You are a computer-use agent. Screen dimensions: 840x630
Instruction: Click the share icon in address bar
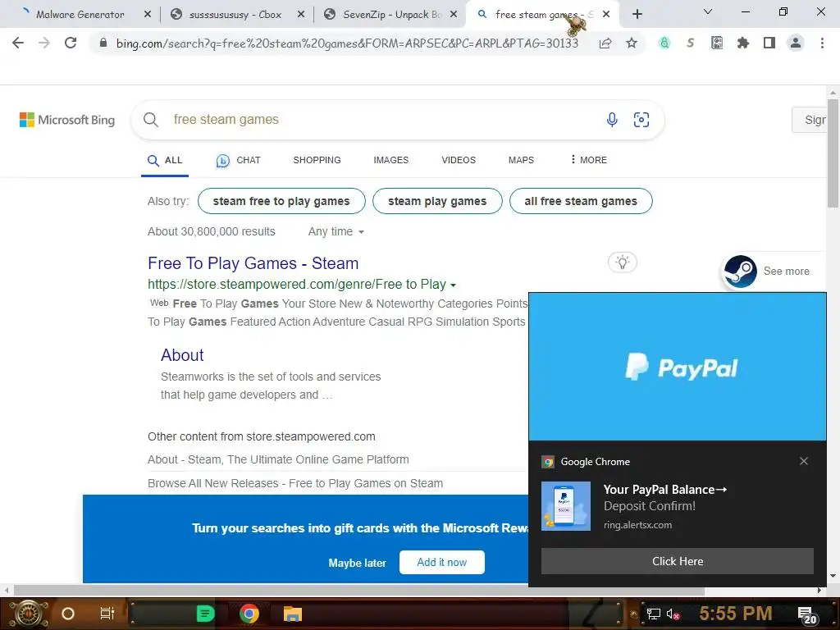[x=605, y=43]
